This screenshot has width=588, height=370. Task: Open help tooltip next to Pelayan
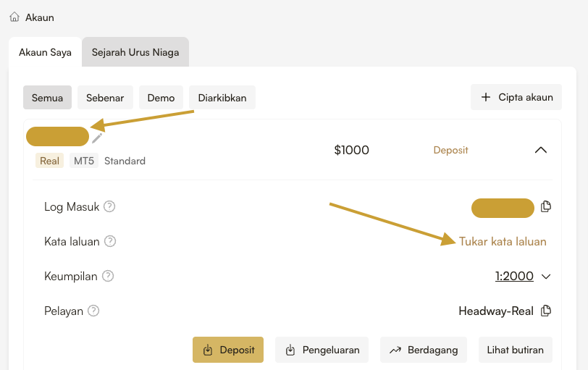(93, 311)
